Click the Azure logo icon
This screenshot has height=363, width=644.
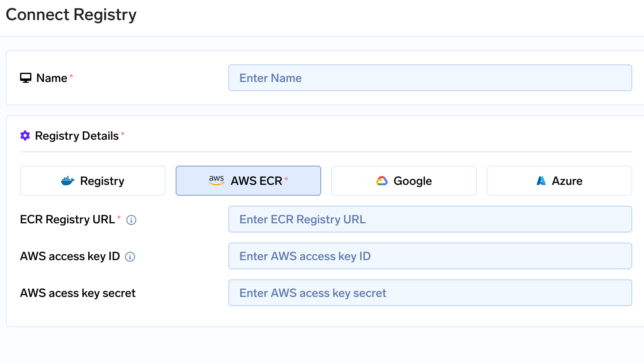(541, 181)
